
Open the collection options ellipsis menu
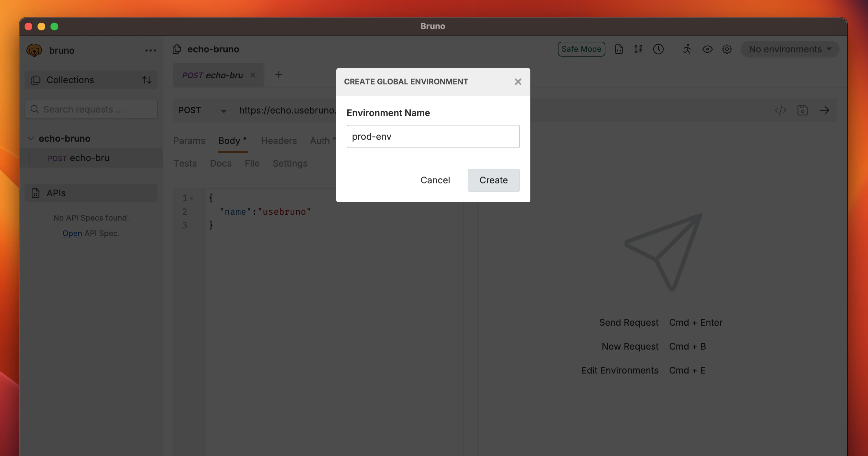(151, 50)
